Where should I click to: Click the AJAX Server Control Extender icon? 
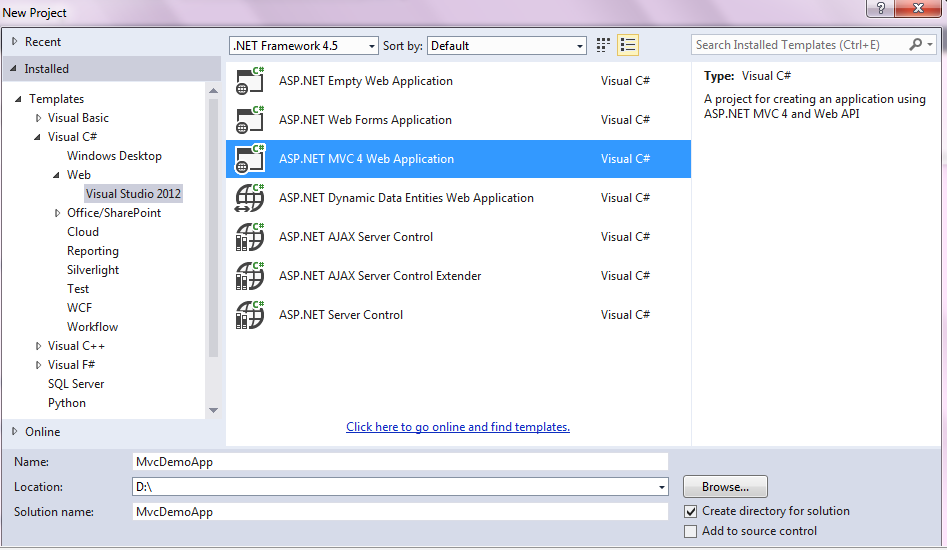tap(250, 276)
